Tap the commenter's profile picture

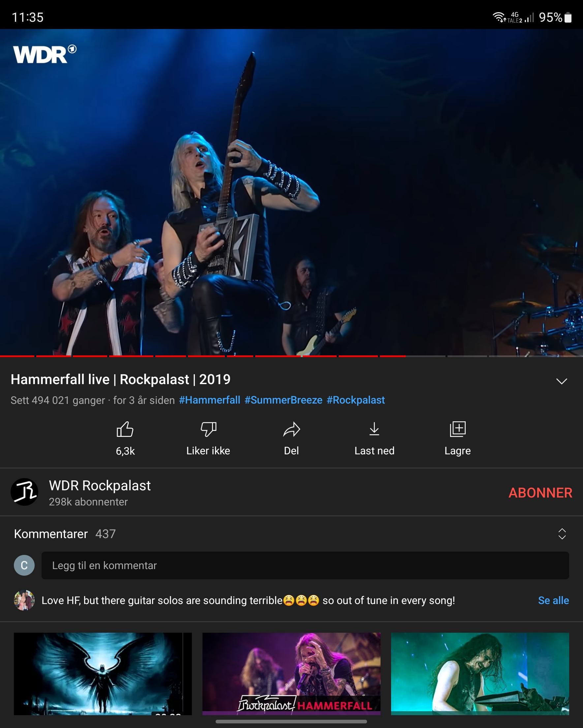(x=24, y=600)
